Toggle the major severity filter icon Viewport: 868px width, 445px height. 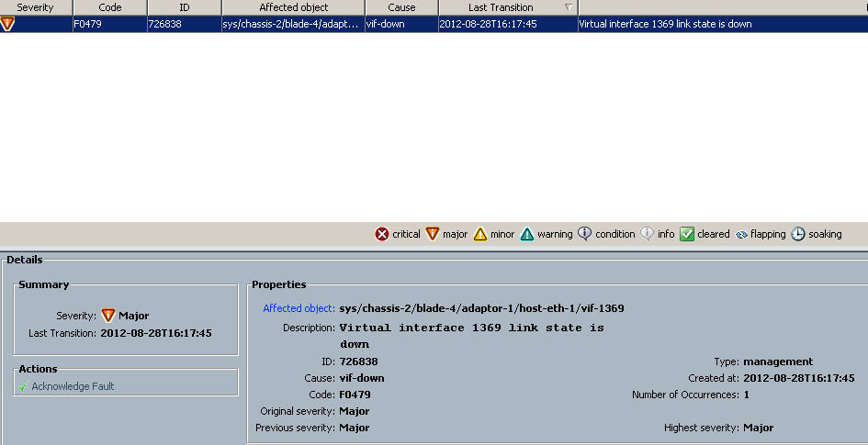tap(433, 234)
